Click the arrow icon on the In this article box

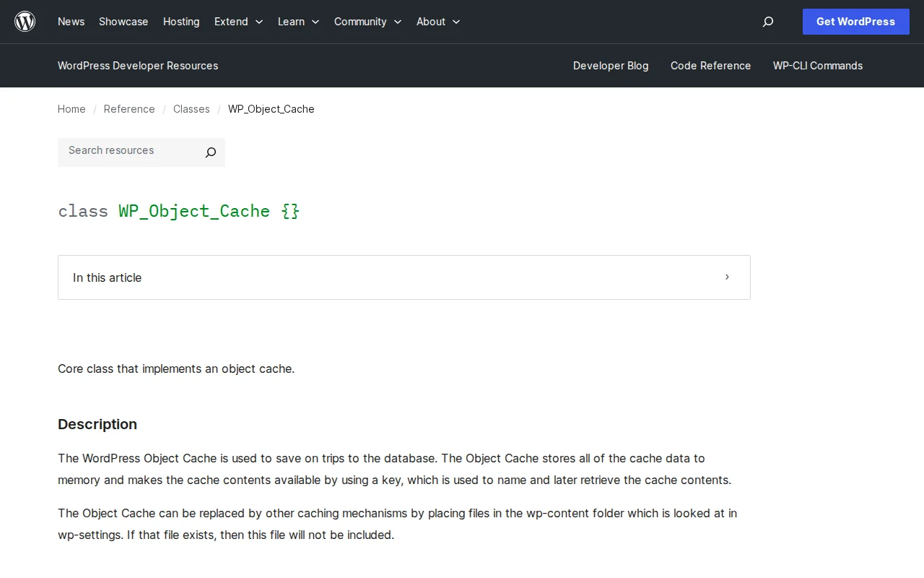click(727, 277)
